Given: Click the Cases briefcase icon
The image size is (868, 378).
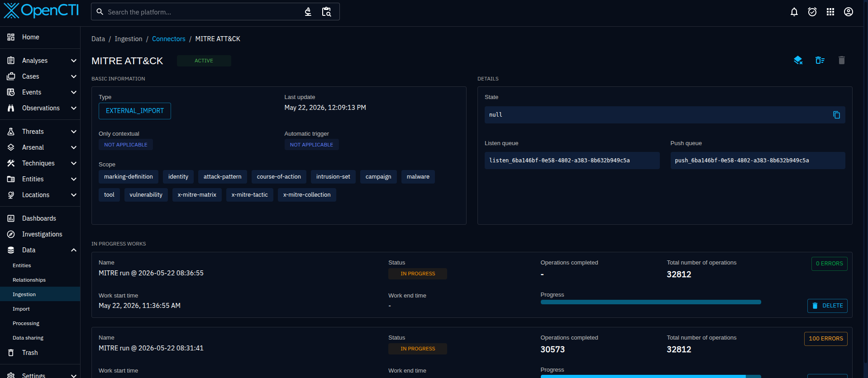Looking at the screenshot, I should pos(11,76).
